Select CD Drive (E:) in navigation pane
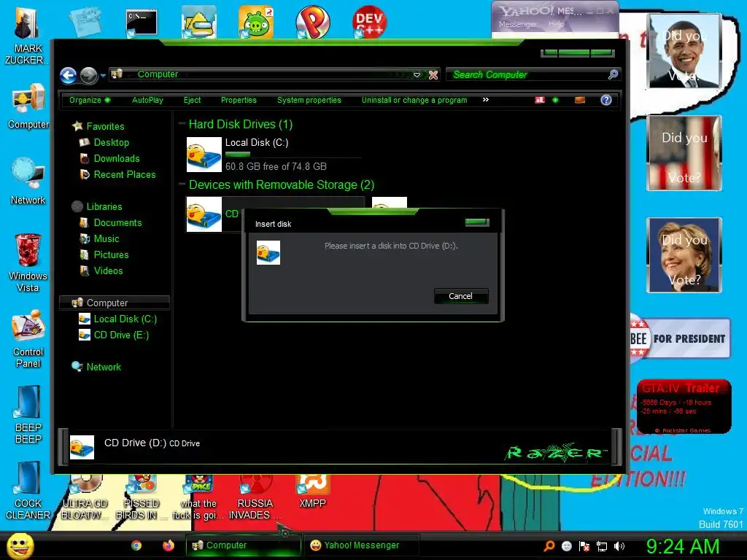Image resolution: width=747 pixels, height=560 pixels. [121, 335]
